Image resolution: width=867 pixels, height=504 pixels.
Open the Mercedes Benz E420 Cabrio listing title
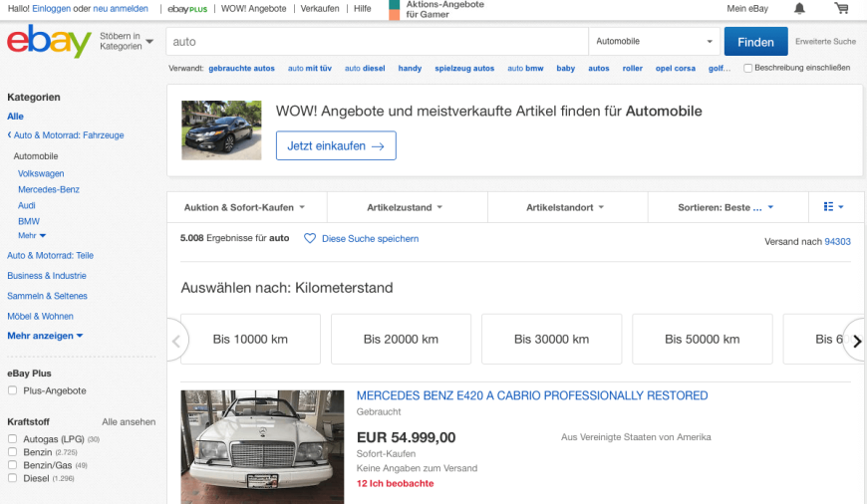(532, 395)
